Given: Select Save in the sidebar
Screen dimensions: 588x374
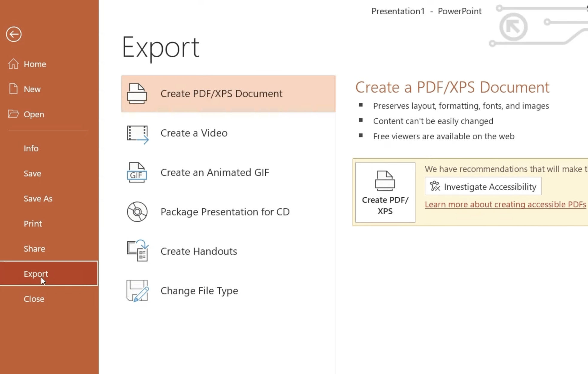Looking at the screenshot, I should coord(33,173).
